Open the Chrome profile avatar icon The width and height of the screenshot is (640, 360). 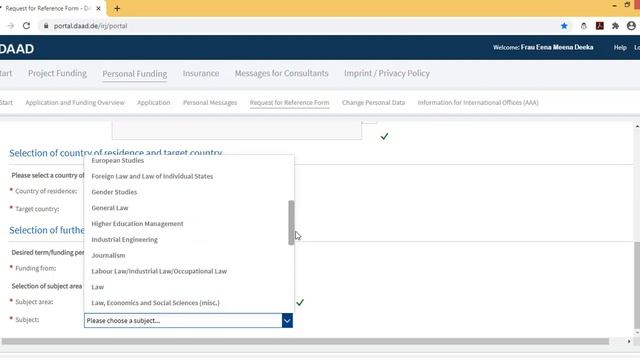point(631,26)
